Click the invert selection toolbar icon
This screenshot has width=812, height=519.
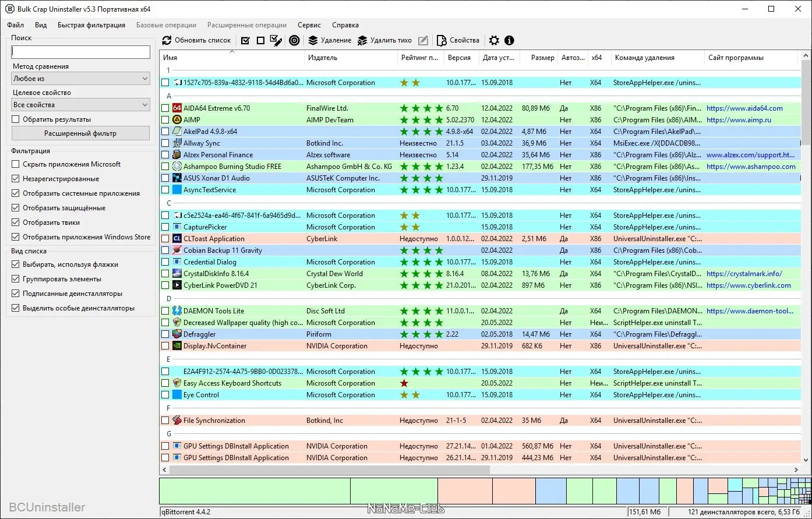pos(276,40)
